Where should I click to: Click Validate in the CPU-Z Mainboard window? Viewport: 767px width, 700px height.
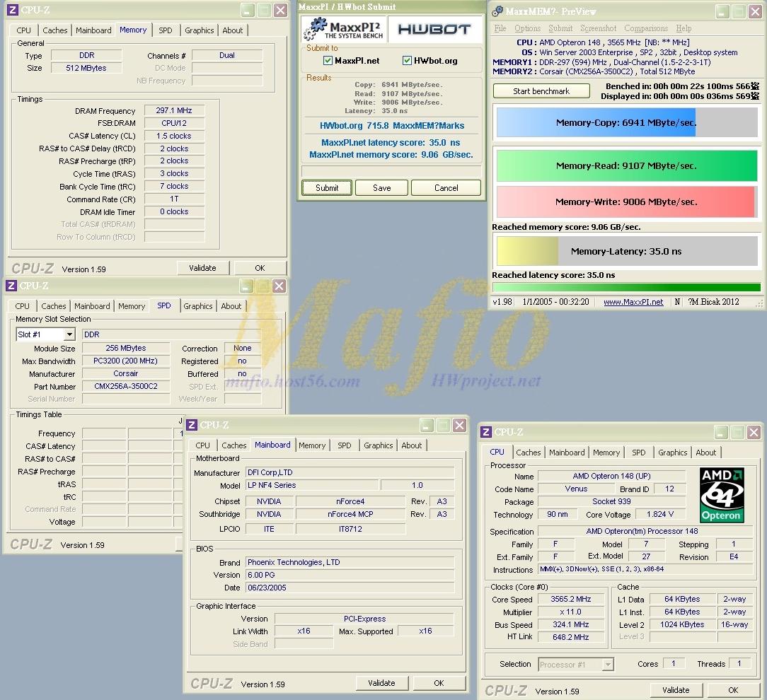[x=381, y=683]
